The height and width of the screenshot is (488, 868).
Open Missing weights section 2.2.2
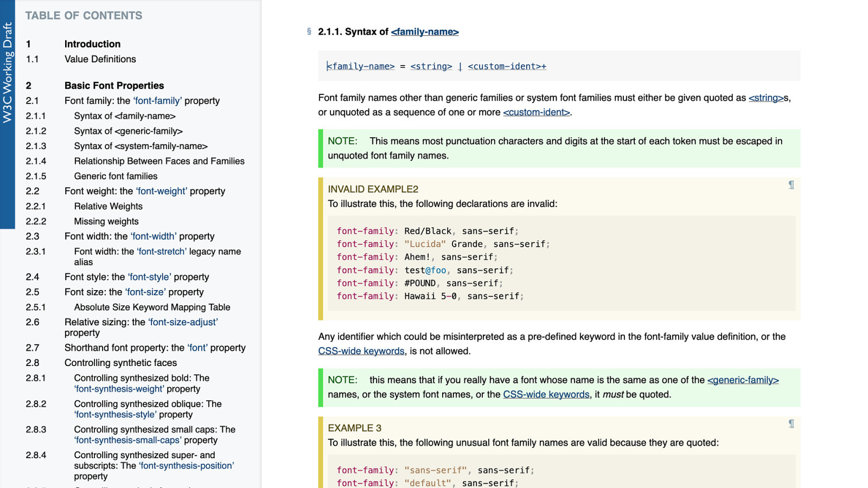tap(106, 221)
